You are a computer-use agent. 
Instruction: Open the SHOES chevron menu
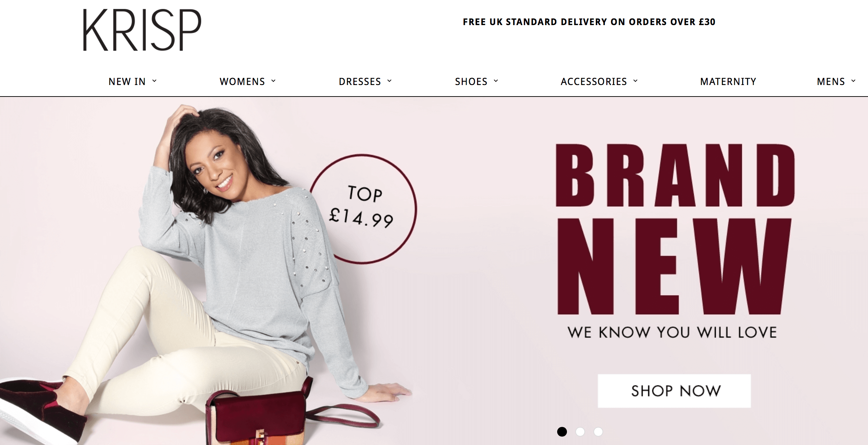pyautogui.click(x=496, y=81)
